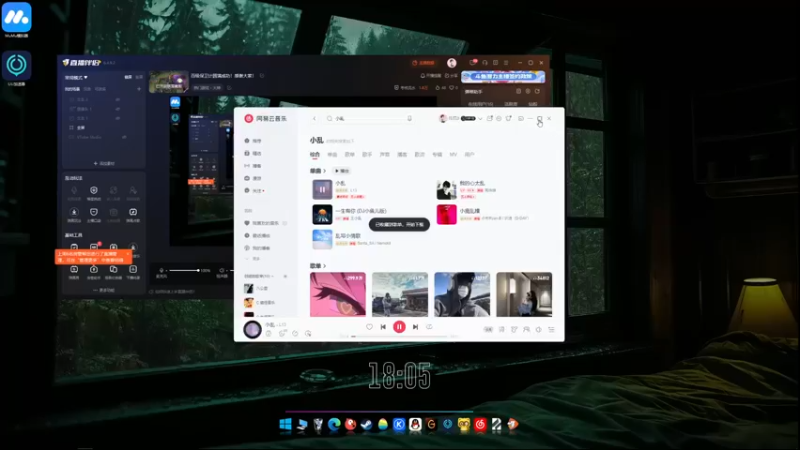Toggle visibility of the VTube Studio source

click(x=124, y=137)
